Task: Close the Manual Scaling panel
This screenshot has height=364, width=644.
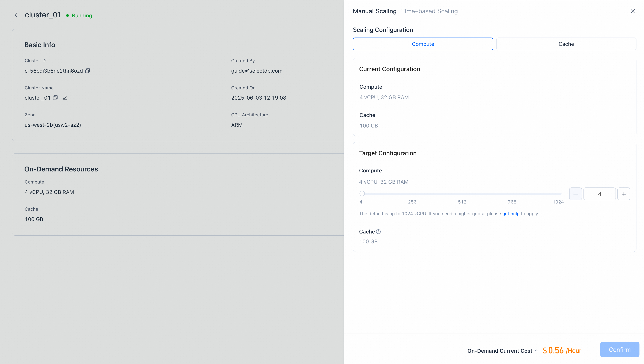Action: [633, 11]
